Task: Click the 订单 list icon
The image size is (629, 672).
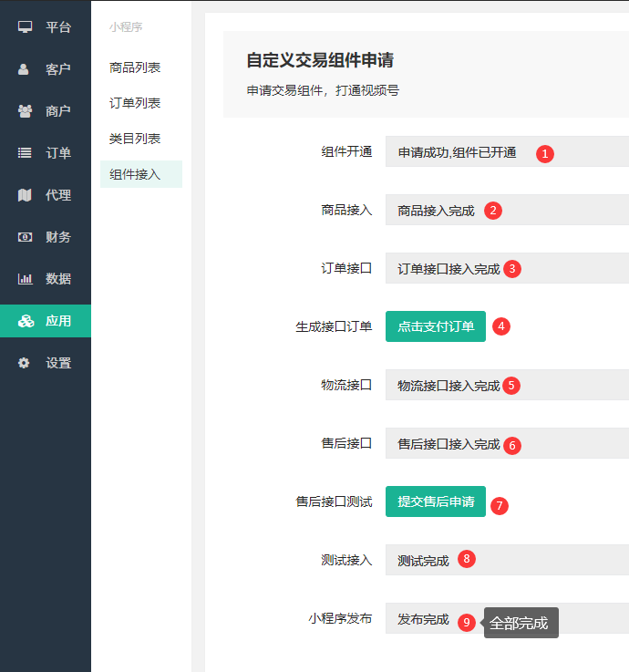Action: [x=25, y=152]
